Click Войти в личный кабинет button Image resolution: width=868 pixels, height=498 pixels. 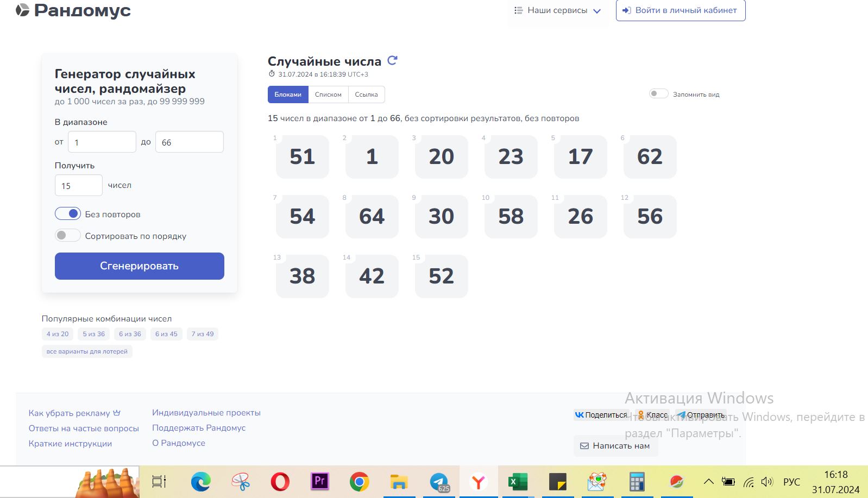681,10
